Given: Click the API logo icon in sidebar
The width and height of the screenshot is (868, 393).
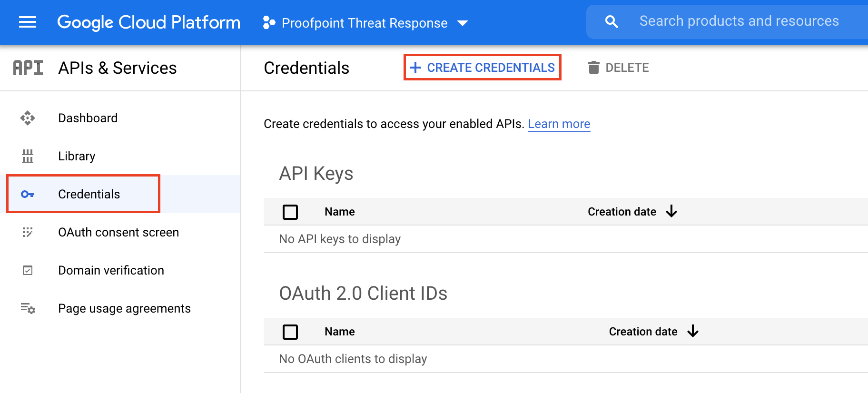Looking at the screenshot, I should pos(28,68).
